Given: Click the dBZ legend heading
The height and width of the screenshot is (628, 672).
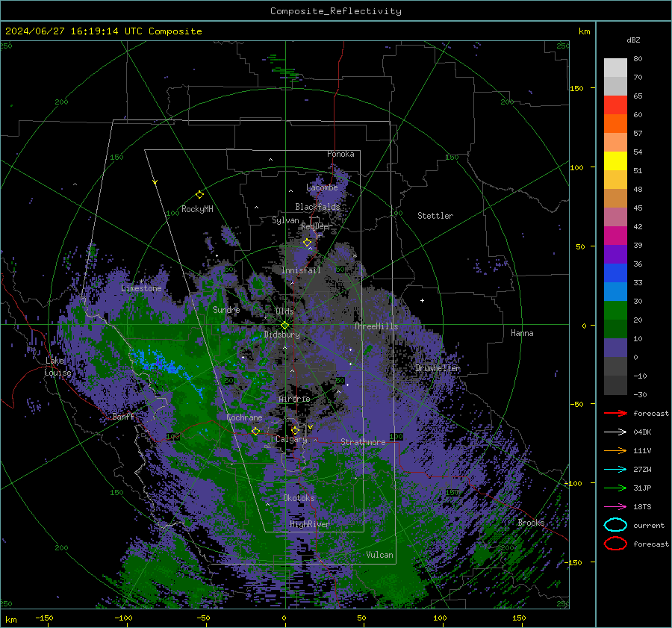Looking at the screenshot, I should 633,40.
